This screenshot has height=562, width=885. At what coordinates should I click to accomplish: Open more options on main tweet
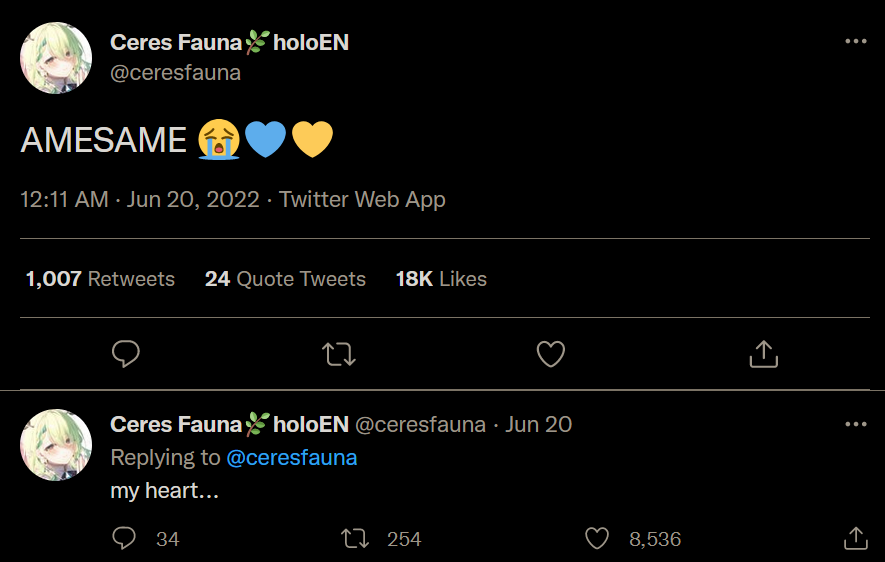[856, 42]
